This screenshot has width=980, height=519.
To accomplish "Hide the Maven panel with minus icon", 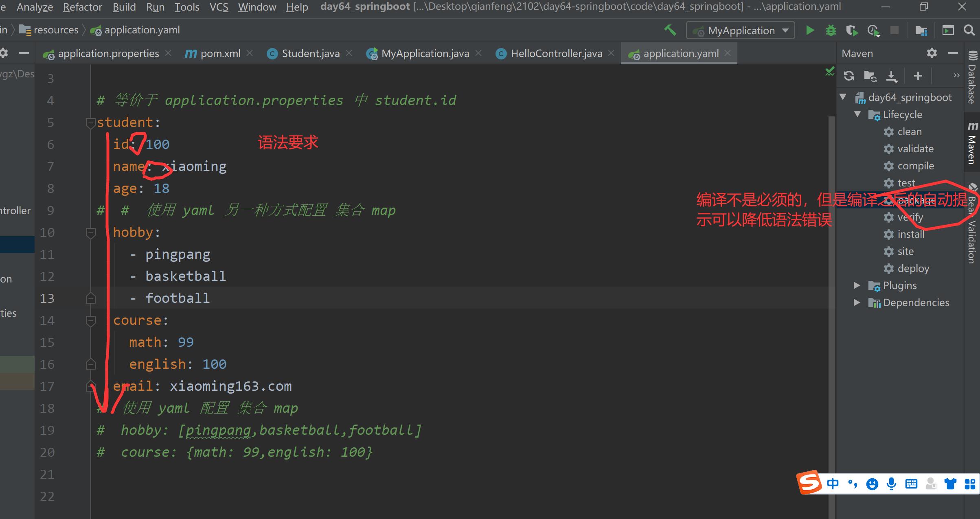I will point(953,53).
